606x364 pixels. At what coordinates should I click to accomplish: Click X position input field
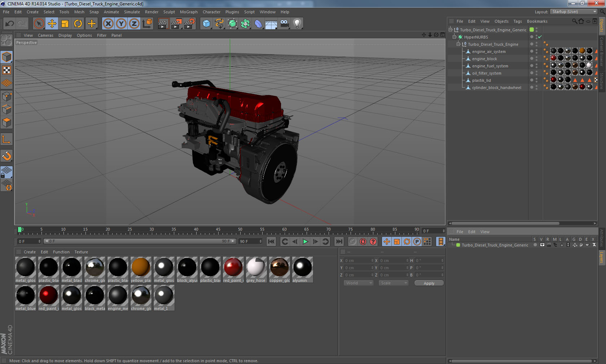359,261
